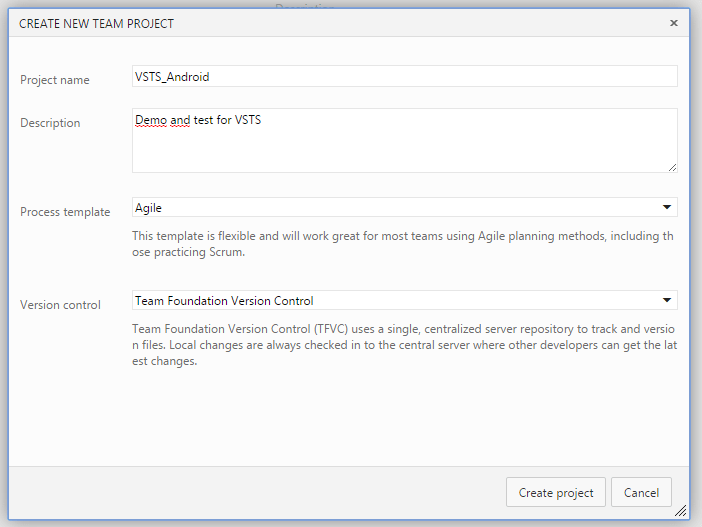Click the 'Team Foundation Version Control' selected value
This screenshot has width=702, height=527.
click(x=224, y=300)
